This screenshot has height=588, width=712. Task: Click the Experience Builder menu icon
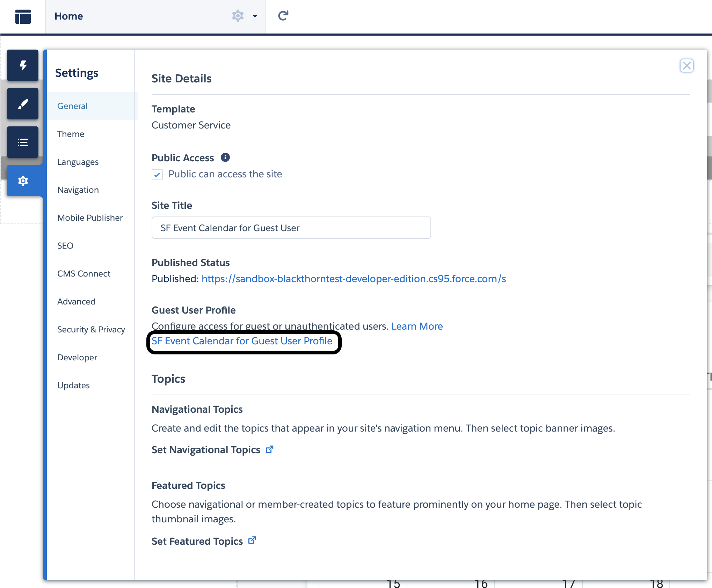click(x=23, y=16)
